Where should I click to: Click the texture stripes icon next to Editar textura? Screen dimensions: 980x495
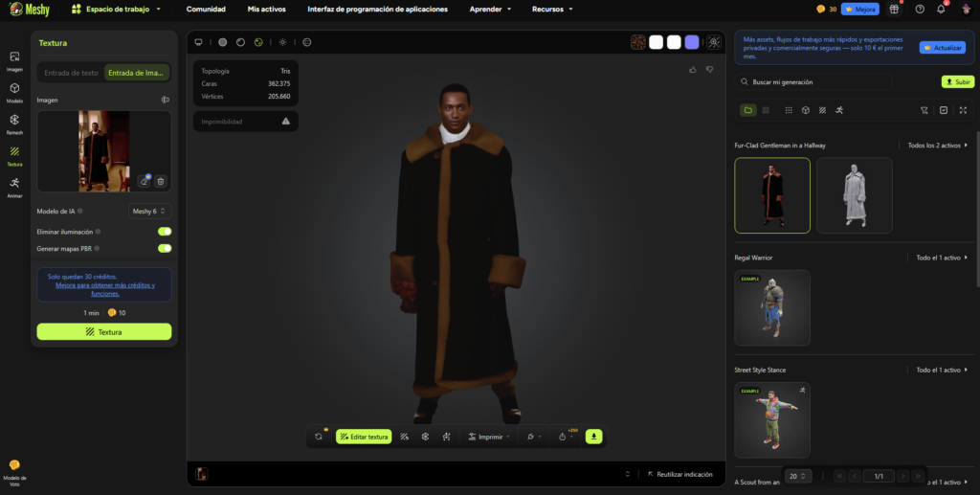tap(405, 437)
